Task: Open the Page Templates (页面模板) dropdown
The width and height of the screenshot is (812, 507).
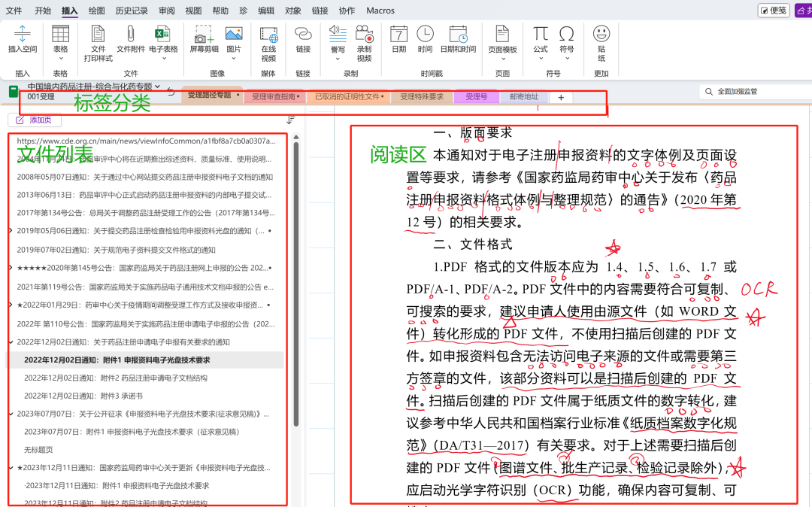Action: click(502, 59)
